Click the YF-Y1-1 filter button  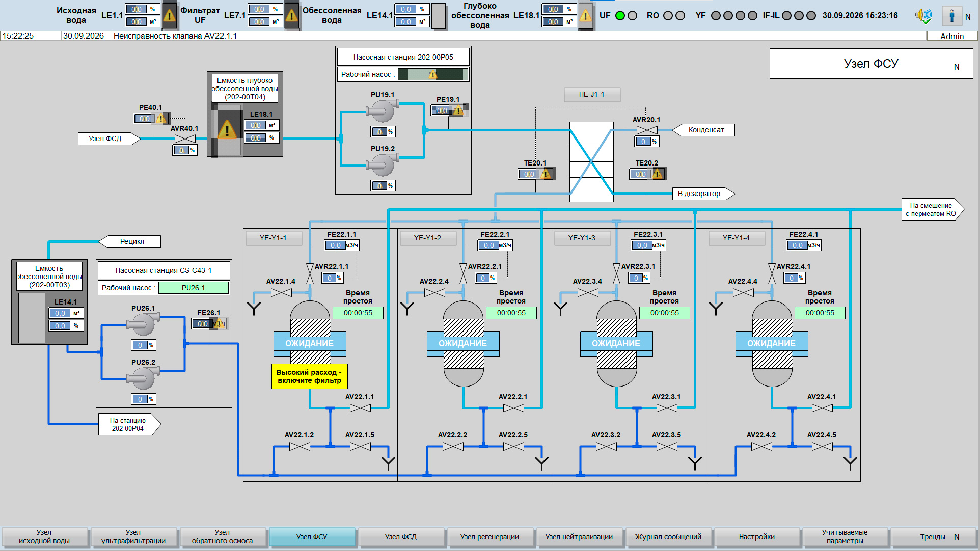coord(273,238)
